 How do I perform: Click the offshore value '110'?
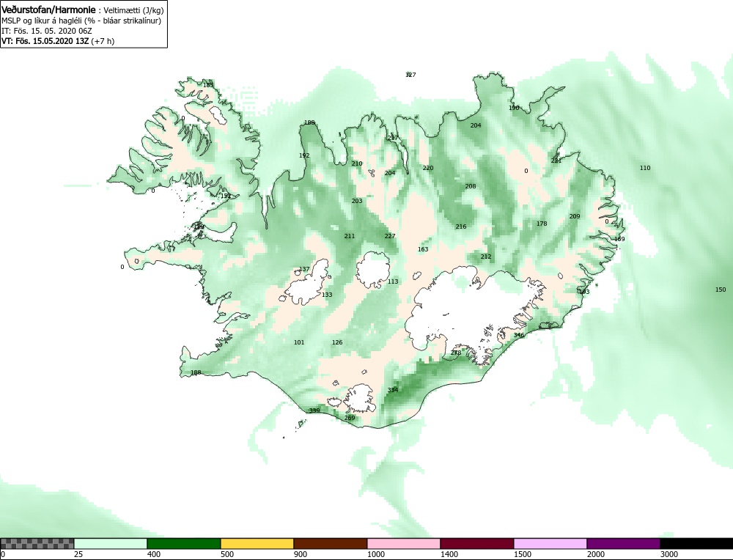pyautogui.click(x=645, y=168)
